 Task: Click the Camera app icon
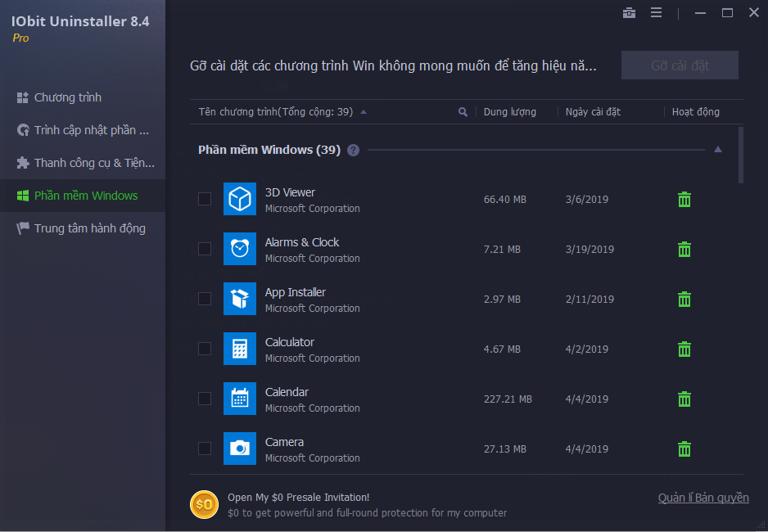pos(239,449)
